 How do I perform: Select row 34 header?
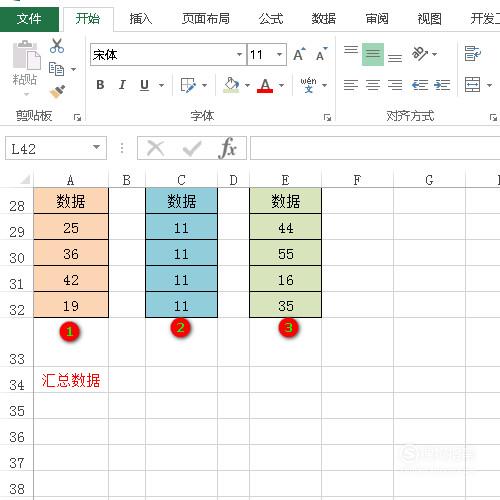pos(17,380)
